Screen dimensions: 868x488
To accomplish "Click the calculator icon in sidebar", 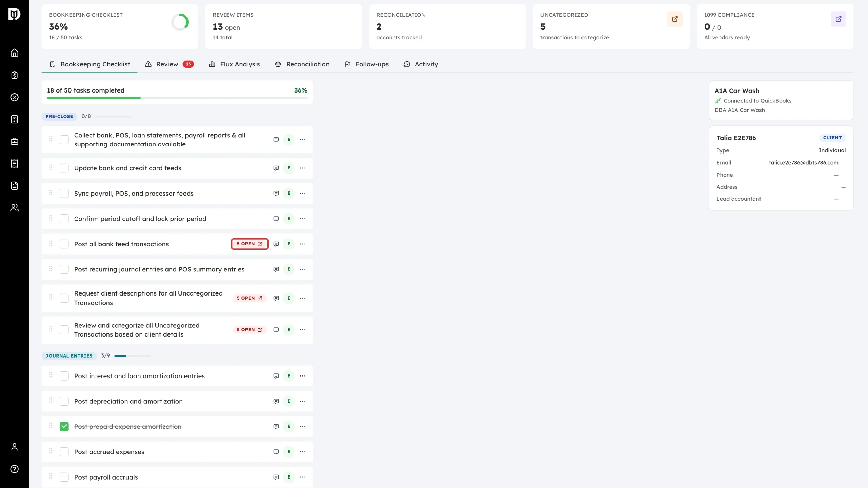I will tap(14, 119).
